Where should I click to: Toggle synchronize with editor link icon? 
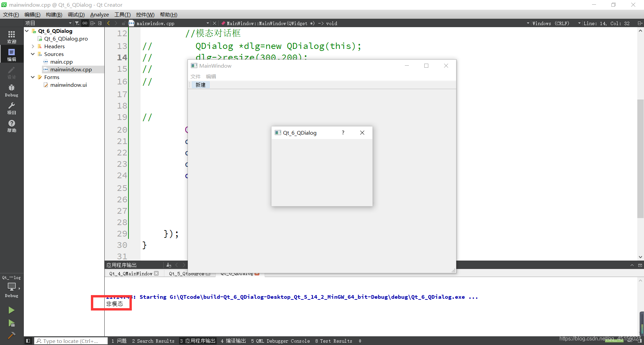(85, 23)
